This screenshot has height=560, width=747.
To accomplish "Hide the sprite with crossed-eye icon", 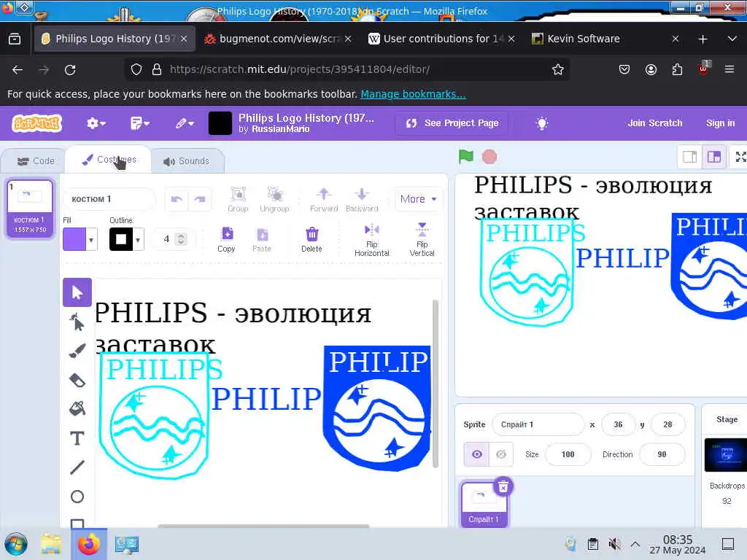I will tap(500, 454).
